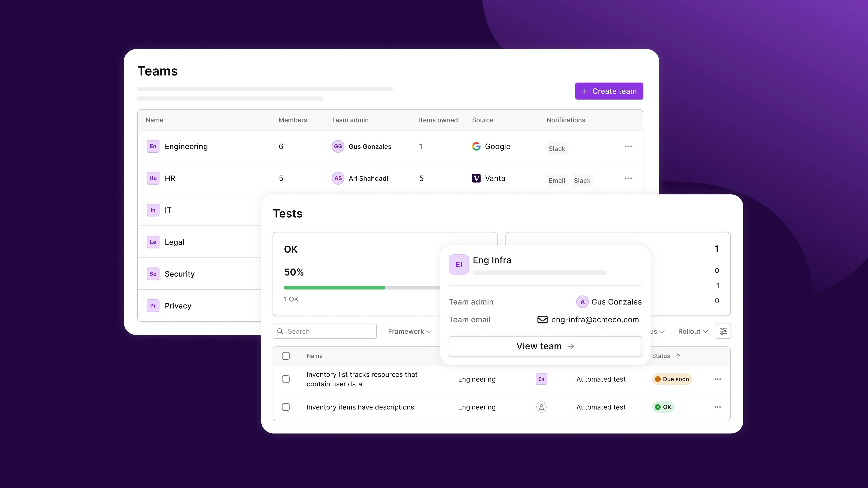Viewport: 868px width, 488px height.
Task: Check the Inventory items have descriptions checkbox
Action: tap(286, 407)
